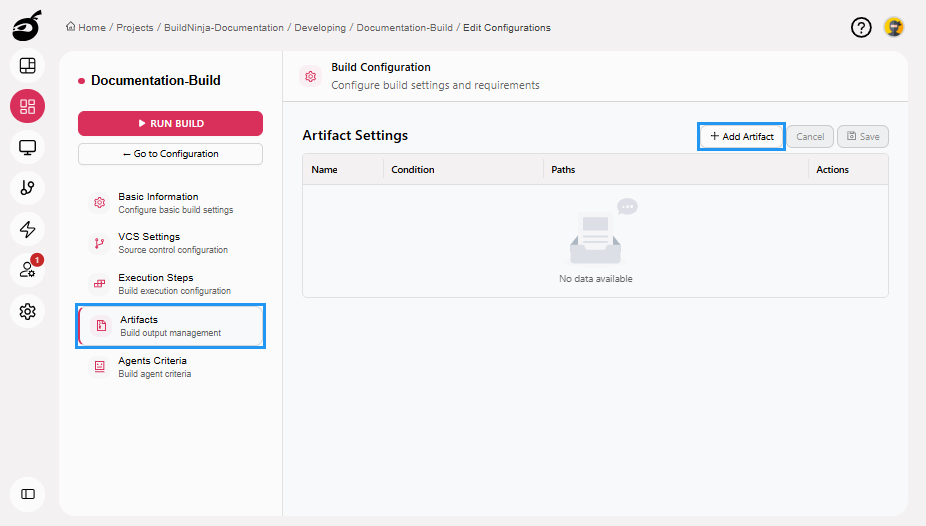Click the BuildNinja logo icon
The width and height of the screenshot is (926, 526).
pyautogui.click(x=27, y=25)
